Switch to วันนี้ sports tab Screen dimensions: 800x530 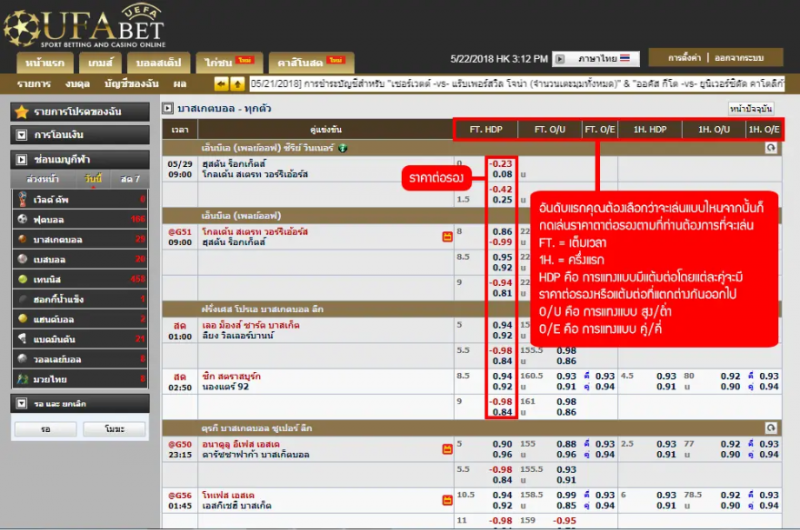point(93,179)
